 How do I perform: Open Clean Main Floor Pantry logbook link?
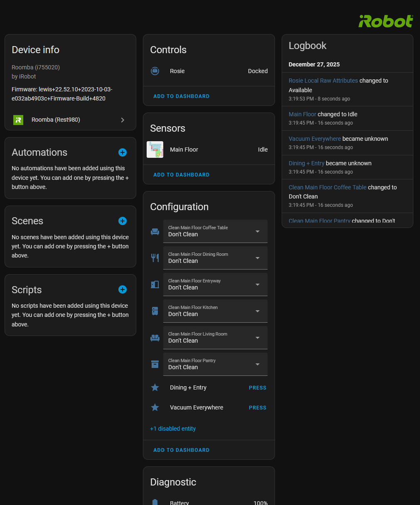click(319, 221)
